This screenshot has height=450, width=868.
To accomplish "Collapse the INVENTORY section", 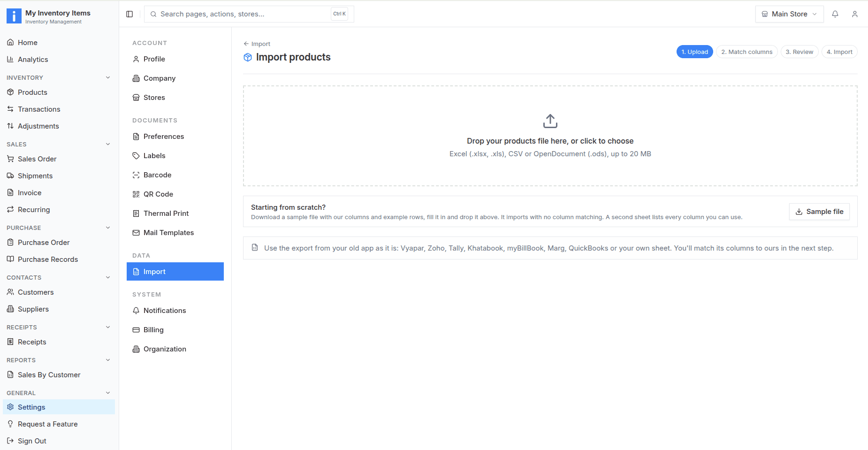I will coord(108,77).
